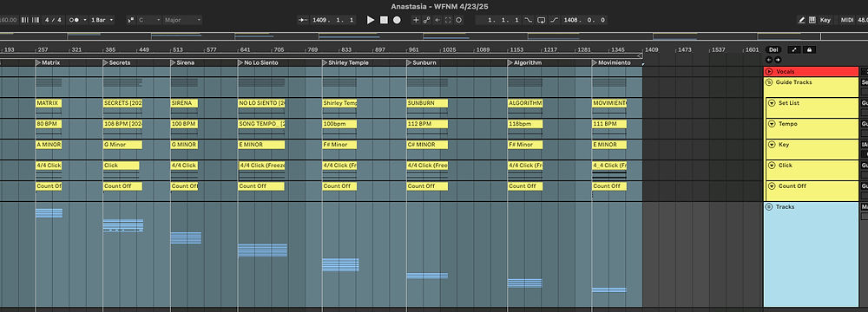868x312 pixels.
Task: Click the 4 / 4 time signature field
Action: click(x=53, y=20)
